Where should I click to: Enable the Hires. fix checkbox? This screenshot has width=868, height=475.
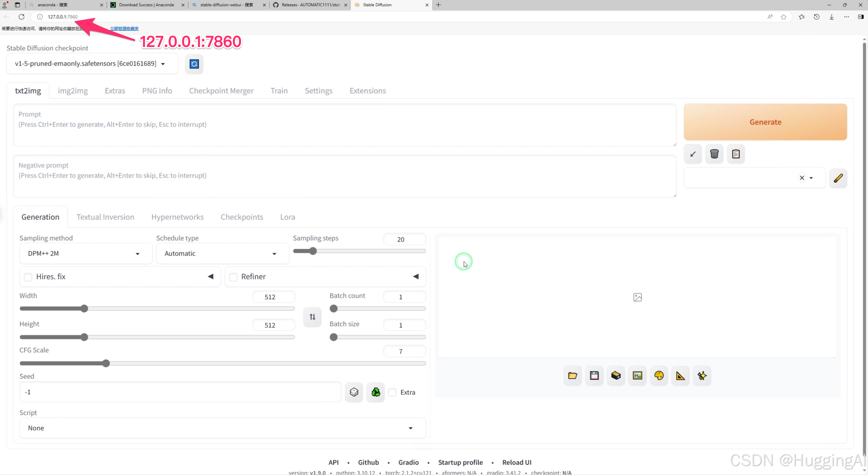tap(28, 277)
